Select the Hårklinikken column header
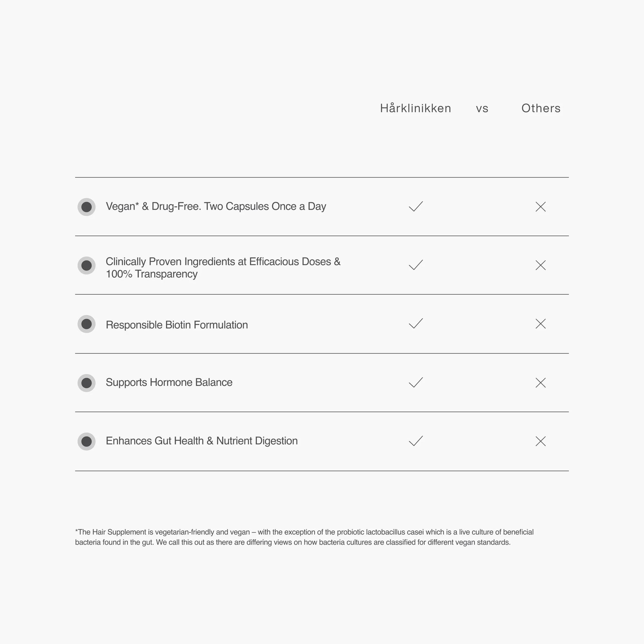Image resolution: width=644 pixels, height=644 pixels. point(416,108)
